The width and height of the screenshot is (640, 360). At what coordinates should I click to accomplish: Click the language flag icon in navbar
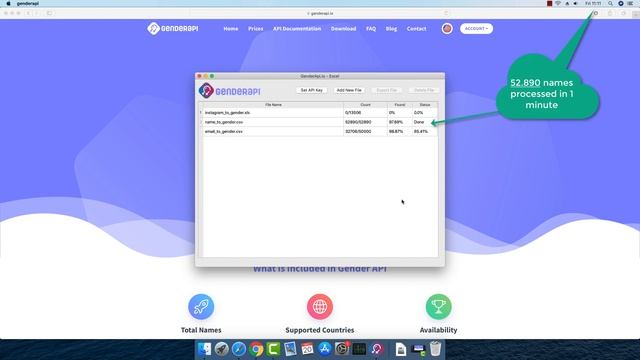click(x=447, y=29)
